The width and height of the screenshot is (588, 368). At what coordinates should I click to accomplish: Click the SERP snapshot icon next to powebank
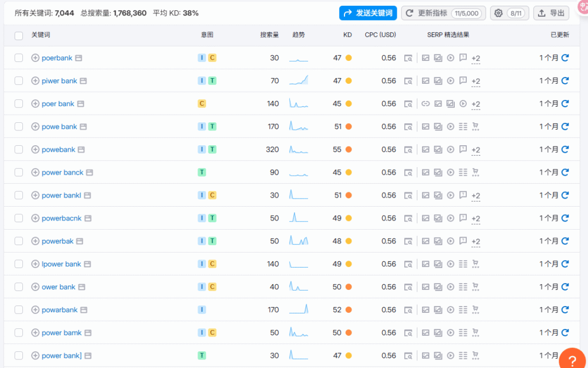pos(408,150)
